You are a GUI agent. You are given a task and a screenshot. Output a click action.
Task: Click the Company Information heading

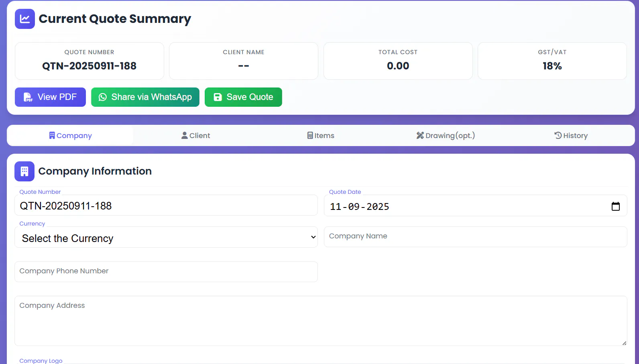click(95, 171)
